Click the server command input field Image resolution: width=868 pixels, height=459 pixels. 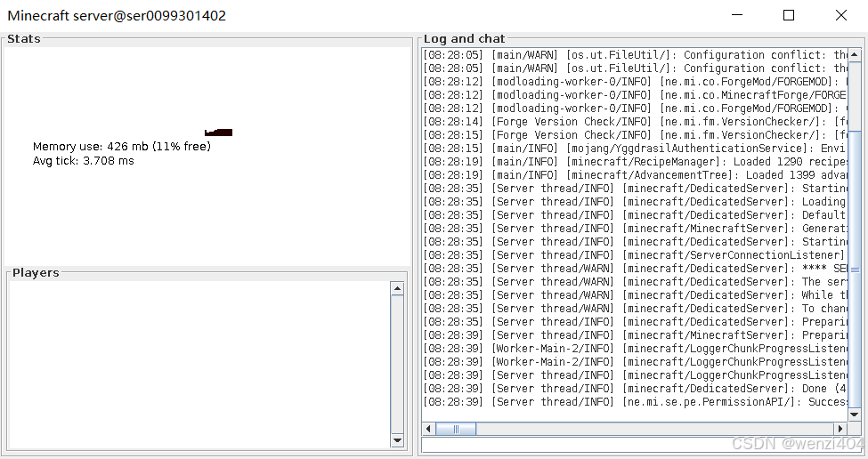pyautogui.click(x=642, y=445)
